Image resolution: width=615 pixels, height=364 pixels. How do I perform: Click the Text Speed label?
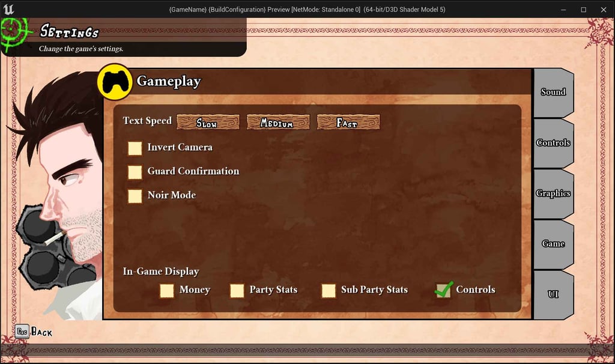tap(147, 121)
